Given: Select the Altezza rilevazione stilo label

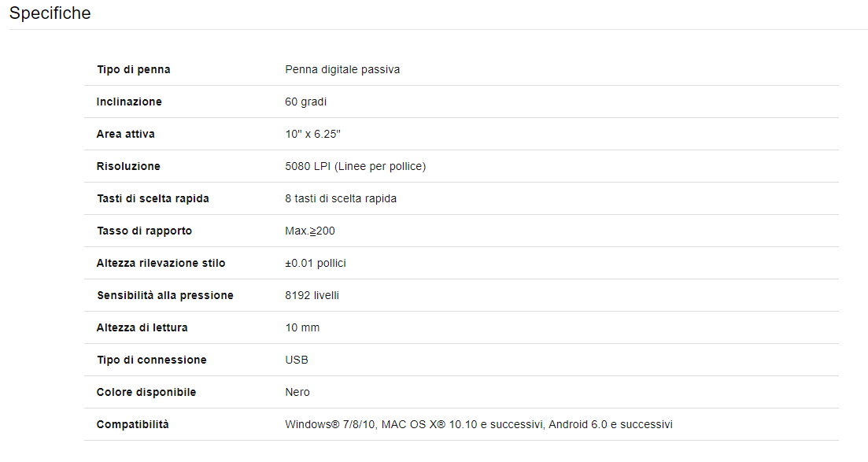Looking at the screenshot, I should click(161, 263).
